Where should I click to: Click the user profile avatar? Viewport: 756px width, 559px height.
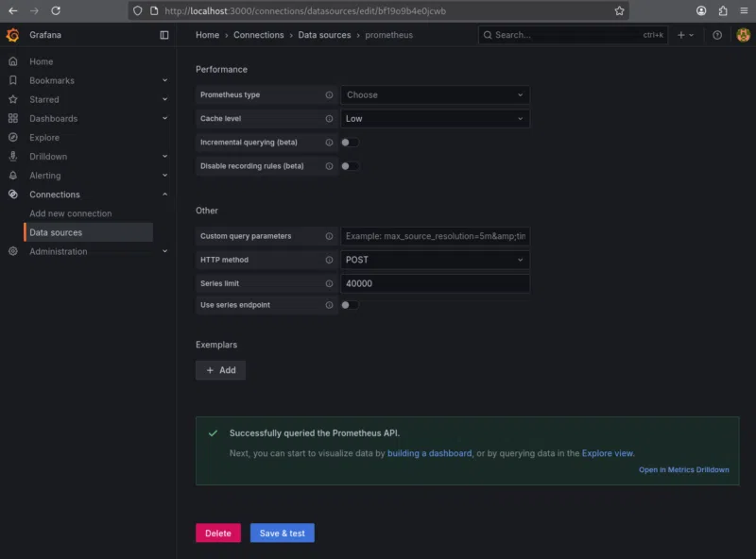743,35
